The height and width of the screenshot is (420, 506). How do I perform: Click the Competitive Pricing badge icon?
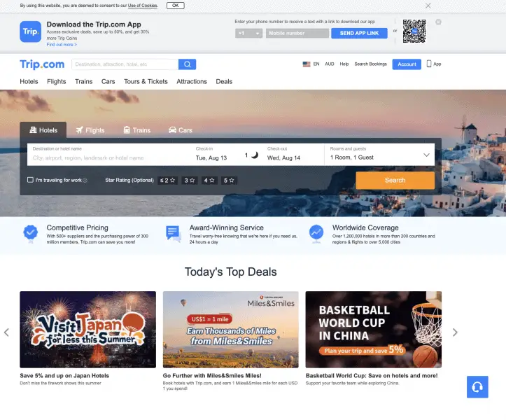31,234
